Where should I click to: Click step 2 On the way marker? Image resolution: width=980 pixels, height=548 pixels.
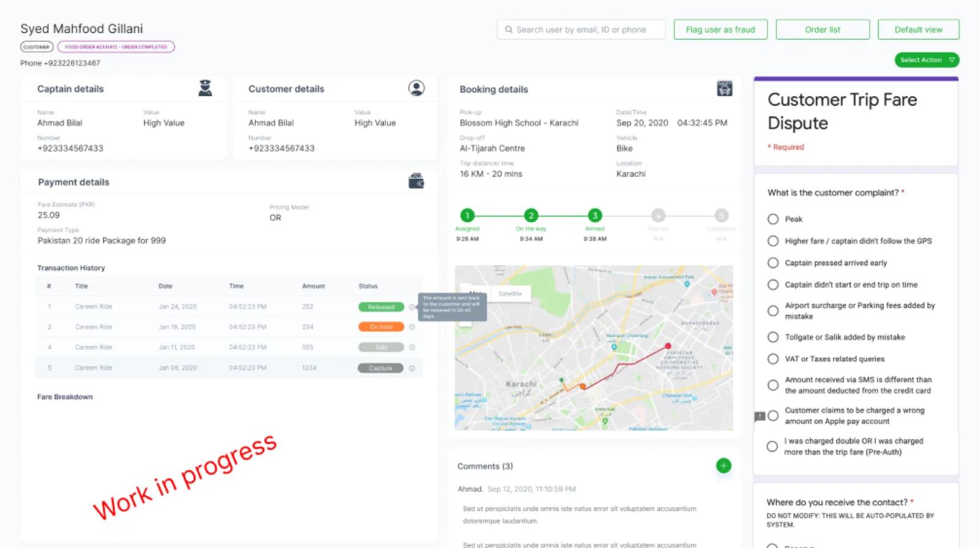(x=531, y=216)
